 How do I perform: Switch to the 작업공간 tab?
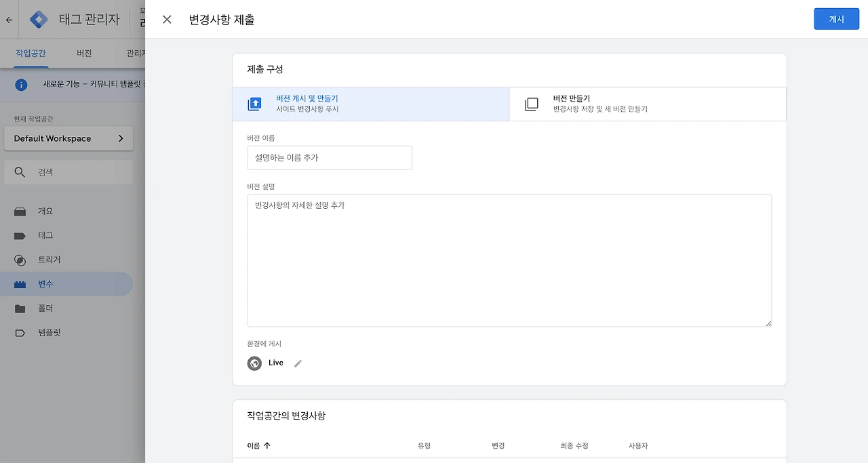click(31, 53)
